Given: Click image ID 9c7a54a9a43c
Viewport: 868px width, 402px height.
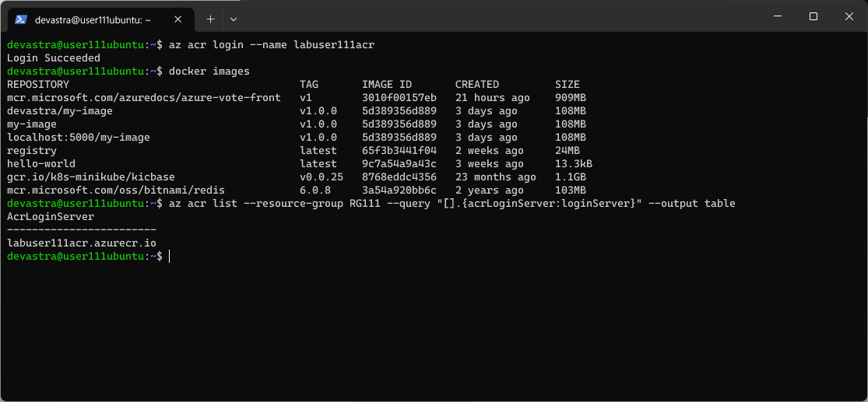Looking at the screenshot, I should click(x=399, y=164).
